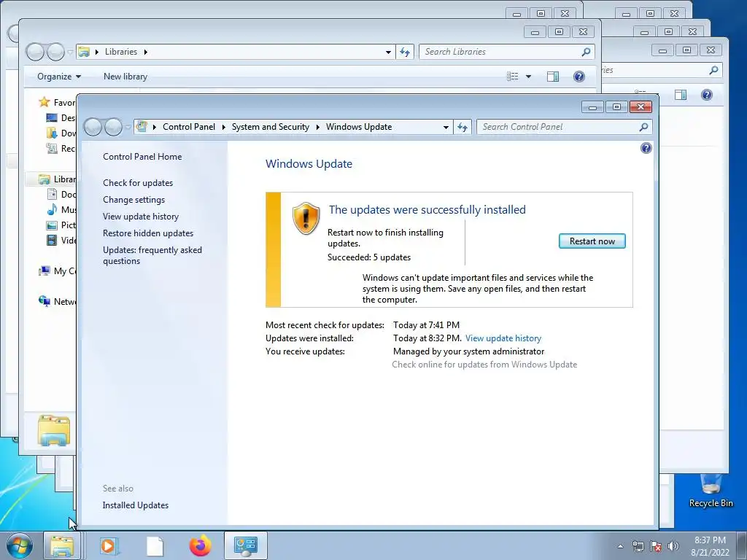
Task: Select Music library in navigation pane
Action: click(61, 209)
